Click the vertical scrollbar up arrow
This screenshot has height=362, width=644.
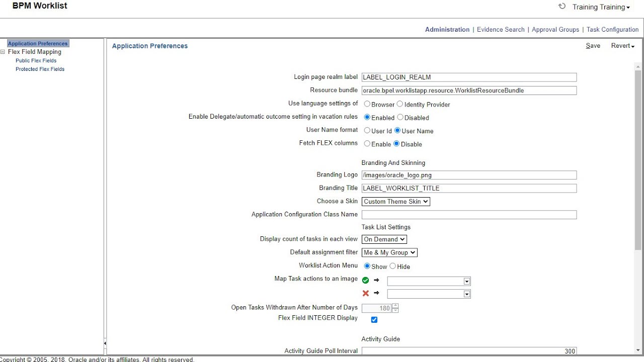pyautogui.click(x=638, y=67)
